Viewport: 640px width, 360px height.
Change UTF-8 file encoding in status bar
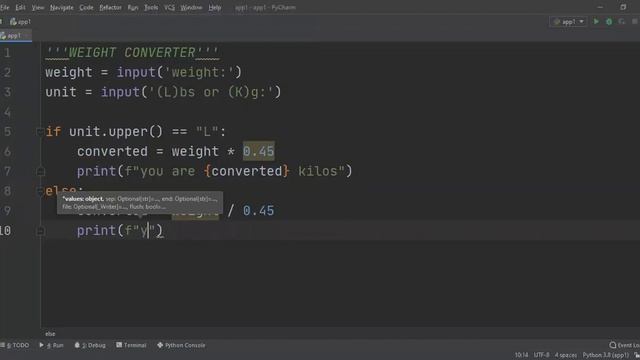[542, 355]
